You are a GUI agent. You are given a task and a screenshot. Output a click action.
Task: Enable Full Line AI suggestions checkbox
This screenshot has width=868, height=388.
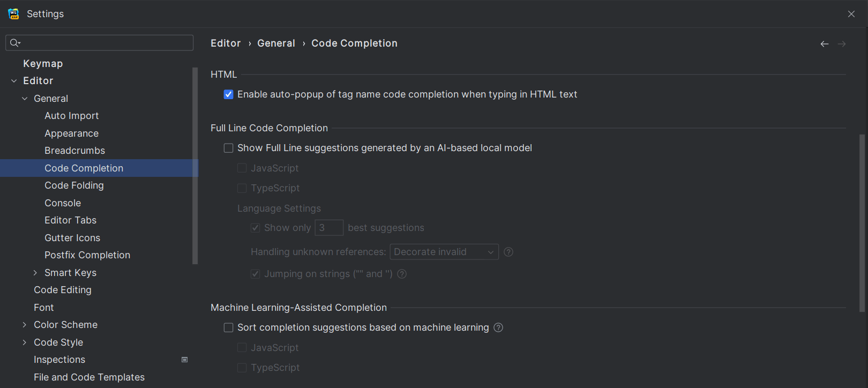click(x=229, y=148)
